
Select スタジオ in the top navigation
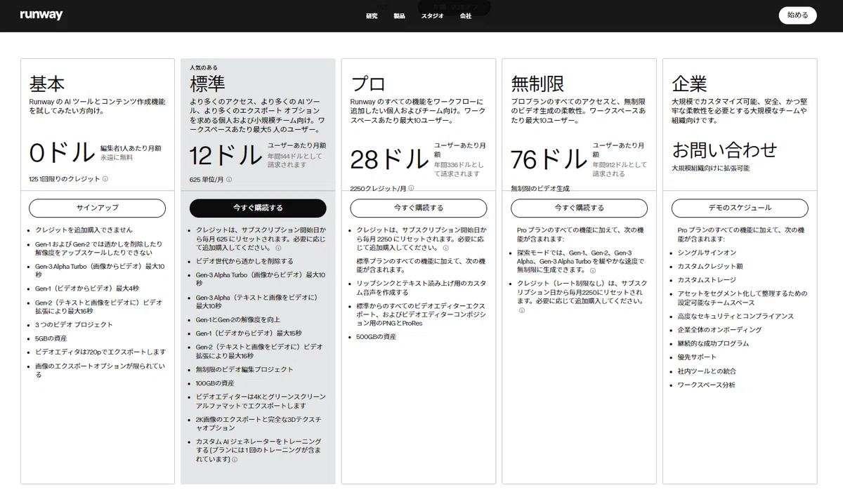pos(432,15)
